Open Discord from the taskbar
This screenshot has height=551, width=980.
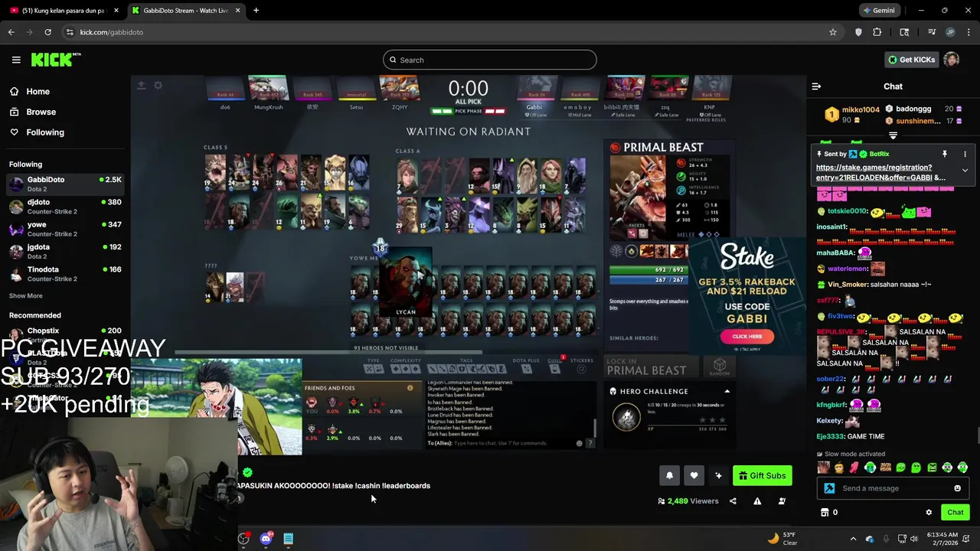click(266, 539)
